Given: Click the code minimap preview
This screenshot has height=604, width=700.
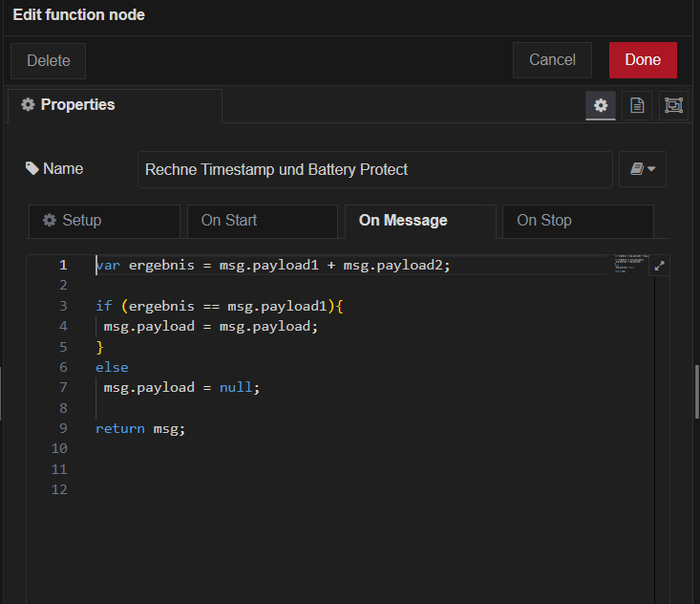Looking at the screenshot, I should tap(630, 265).
